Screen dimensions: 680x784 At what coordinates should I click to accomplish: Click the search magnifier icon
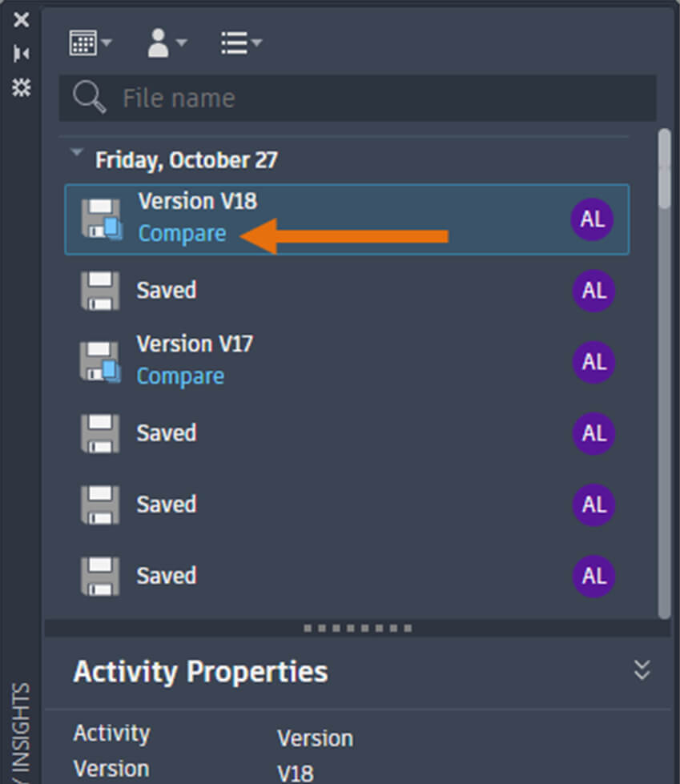[x=88, y=99]
